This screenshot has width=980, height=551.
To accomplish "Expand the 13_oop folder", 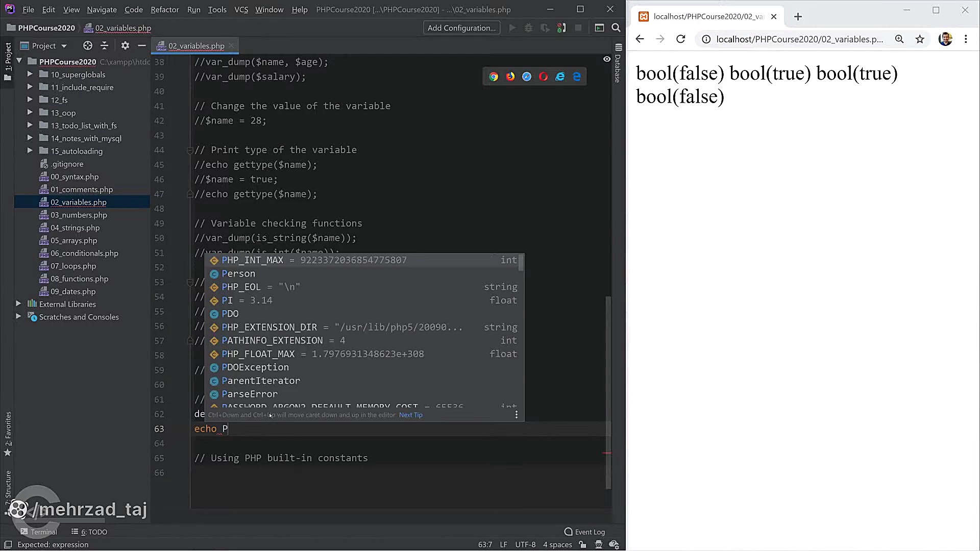I will pos(30,113).
